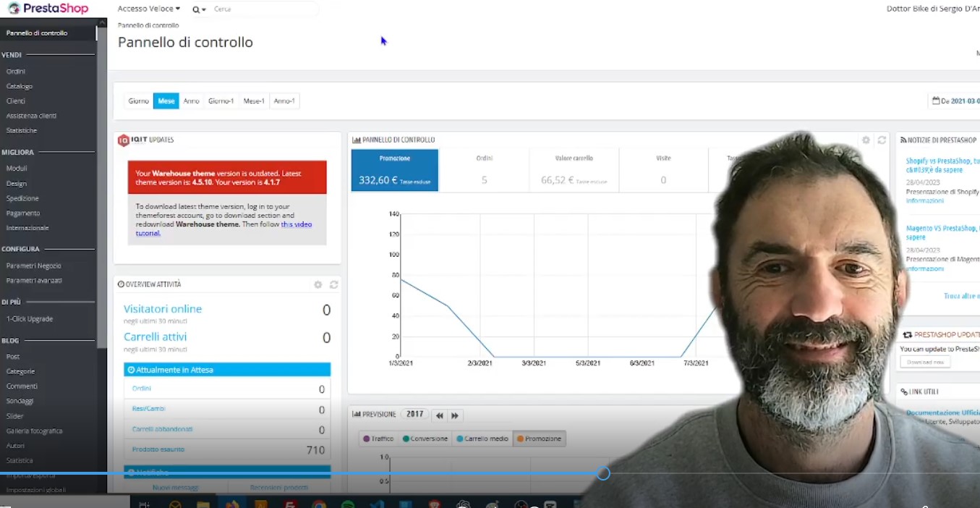Open the Prodotto esaurito link
This screenshot has height=508, width=980.
[x=158, y=449]
